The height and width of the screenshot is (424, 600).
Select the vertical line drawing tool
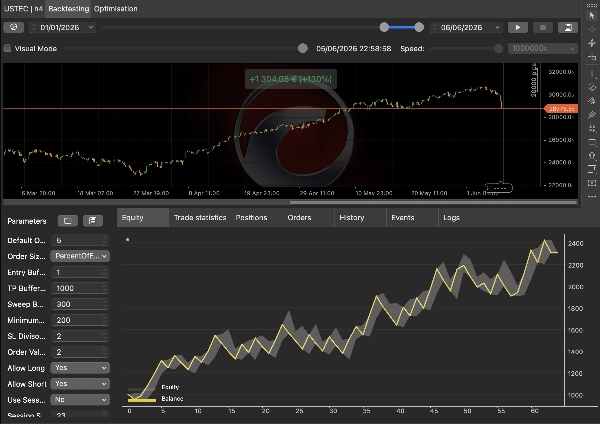tap(592, 73)
